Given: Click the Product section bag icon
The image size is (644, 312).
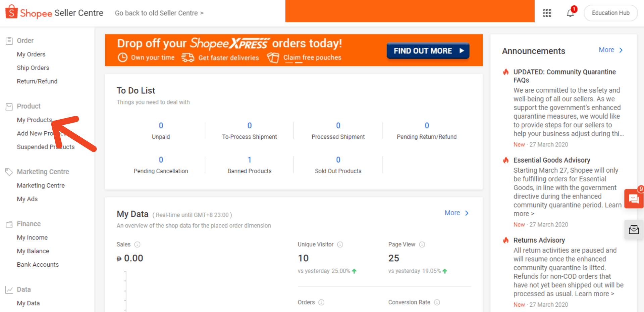Looking at the screenshot, I should click(9, 106).
